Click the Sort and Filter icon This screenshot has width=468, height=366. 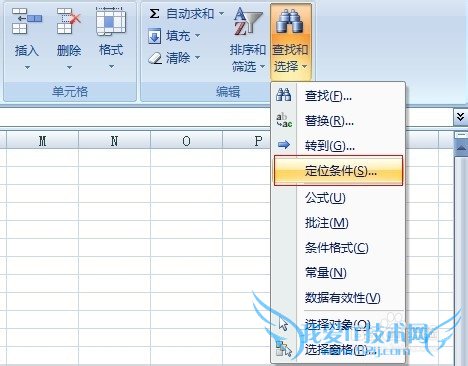pyautogui.click(x=248, y=22)
